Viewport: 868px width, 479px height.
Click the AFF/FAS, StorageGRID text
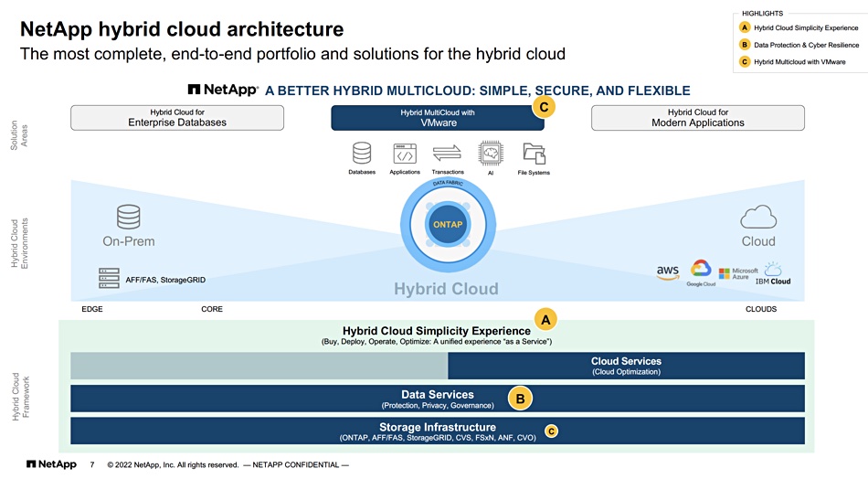(x=165, y=280)
